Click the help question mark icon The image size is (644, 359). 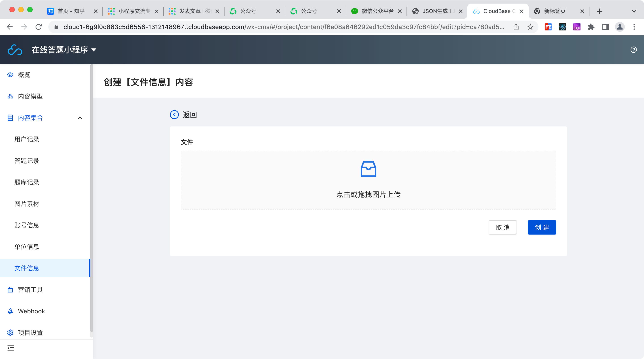(x=633, y=50)
